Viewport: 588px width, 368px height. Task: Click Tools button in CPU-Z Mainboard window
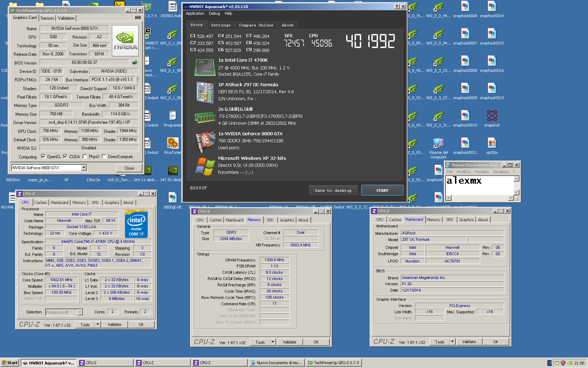coord(440,342)
